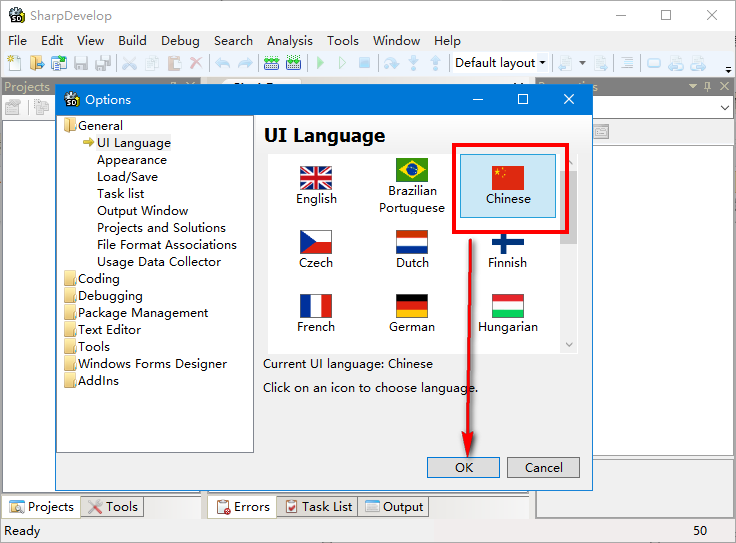The image size is (736, 543).
Task: Open the Properties panel object combo box
Action: pyautogui.click(x=662, y=107)
